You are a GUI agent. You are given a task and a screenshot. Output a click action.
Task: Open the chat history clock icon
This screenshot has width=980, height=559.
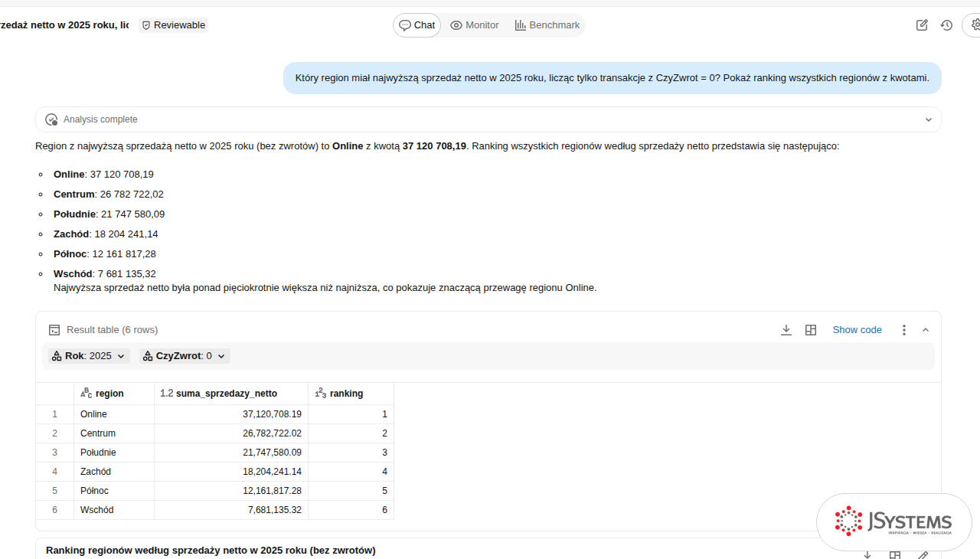[946, 25]
